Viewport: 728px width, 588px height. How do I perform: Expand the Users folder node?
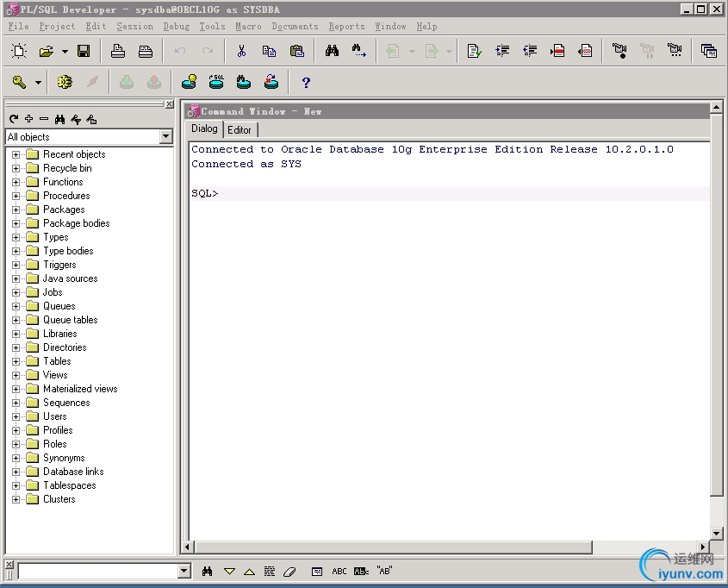(x=16, y=416)
